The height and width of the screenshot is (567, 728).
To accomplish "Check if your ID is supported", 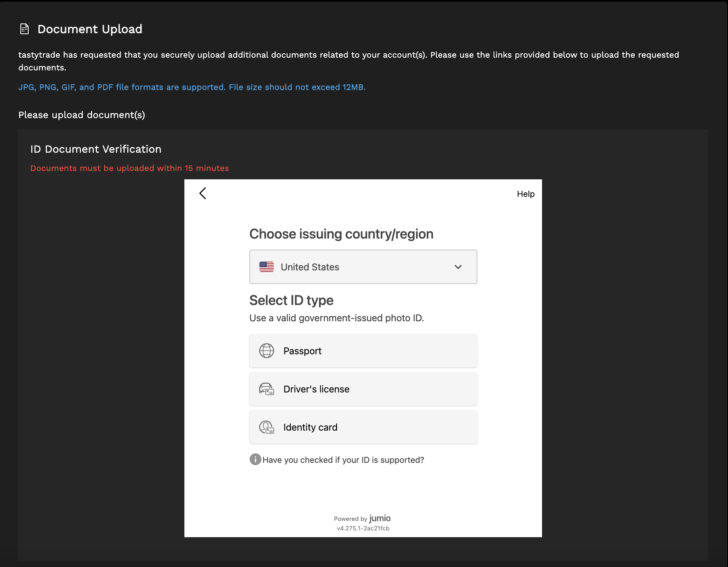I will click(x=343, y=460).
